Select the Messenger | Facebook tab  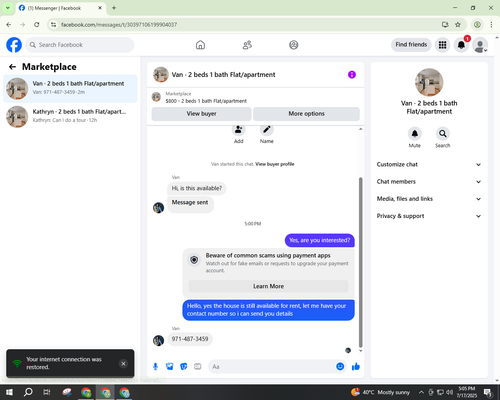tap(61, 8)
